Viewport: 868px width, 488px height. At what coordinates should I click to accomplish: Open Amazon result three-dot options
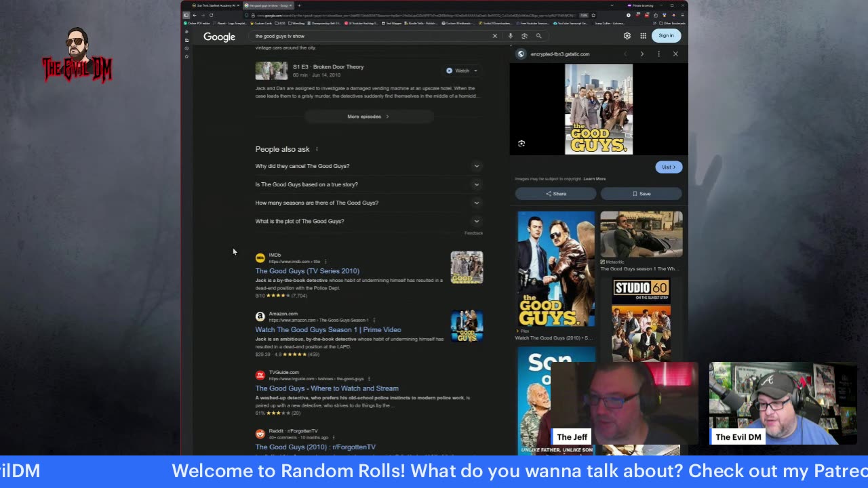click(x=374, y=320)
